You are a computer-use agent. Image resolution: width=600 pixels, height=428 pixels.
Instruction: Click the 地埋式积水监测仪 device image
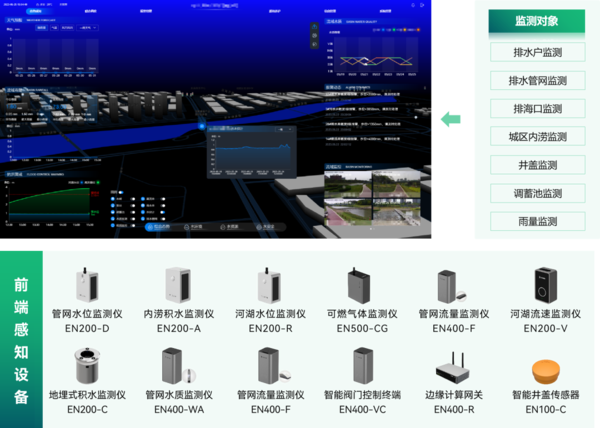[x=87, y=365]
